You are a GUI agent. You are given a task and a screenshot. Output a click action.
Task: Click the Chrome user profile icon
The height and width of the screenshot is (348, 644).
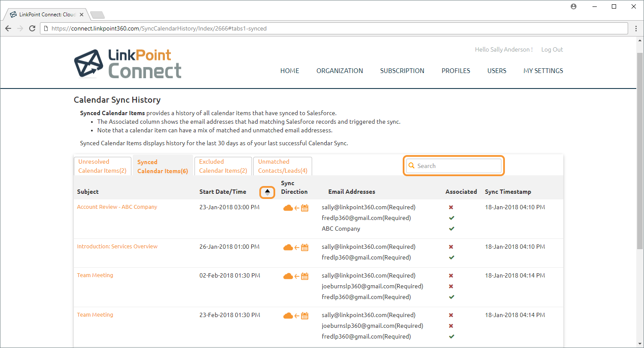tap(574, 6)
